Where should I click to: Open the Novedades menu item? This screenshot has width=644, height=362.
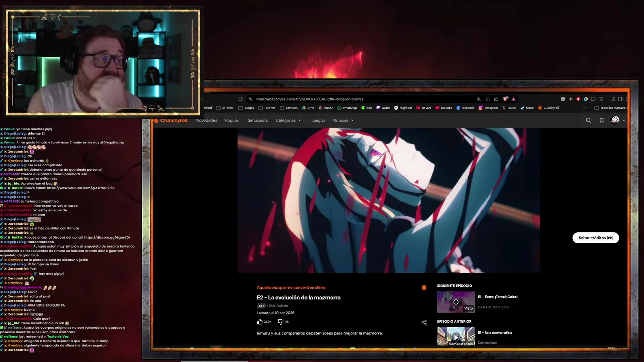(207, 120)
